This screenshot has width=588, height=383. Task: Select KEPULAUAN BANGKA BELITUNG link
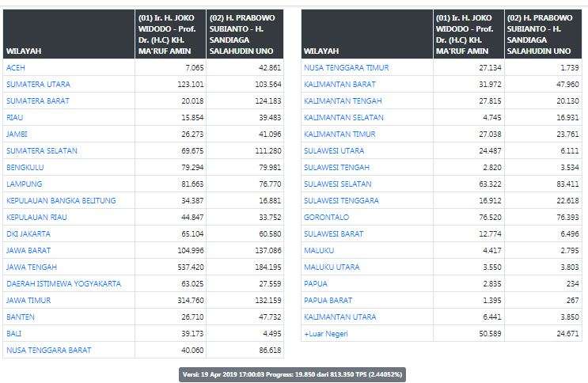(x=61, y=201)
